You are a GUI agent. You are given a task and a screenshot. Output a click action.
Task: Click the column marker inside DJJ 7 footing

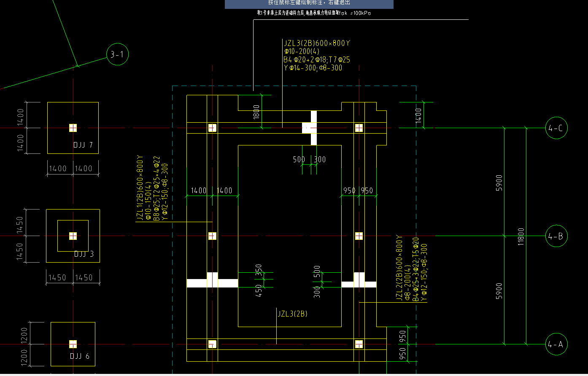[73, 128]
